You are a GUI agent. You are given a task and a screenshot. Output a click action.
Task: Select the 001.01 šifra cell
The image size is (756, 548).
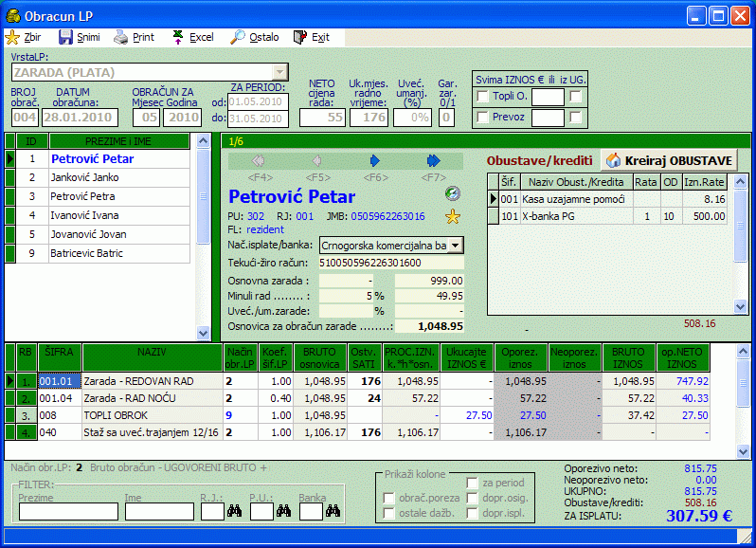point(60,381)
